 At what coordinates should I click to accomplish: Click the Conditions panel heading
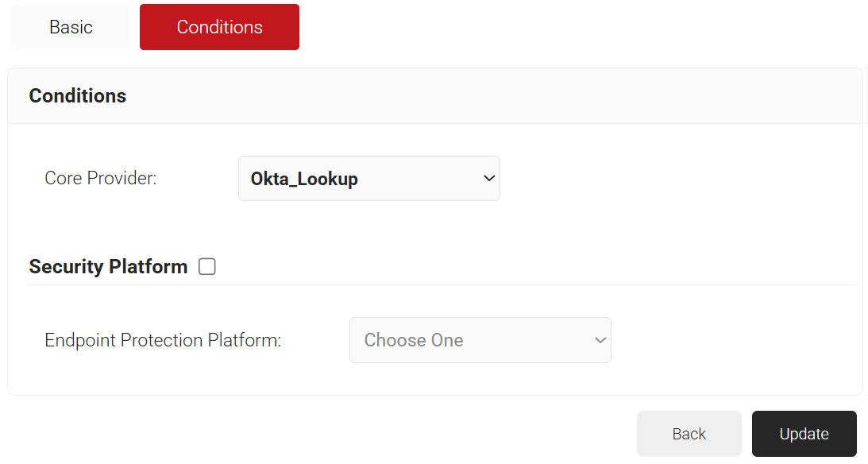pyautogui.click(x=78, y=96)
